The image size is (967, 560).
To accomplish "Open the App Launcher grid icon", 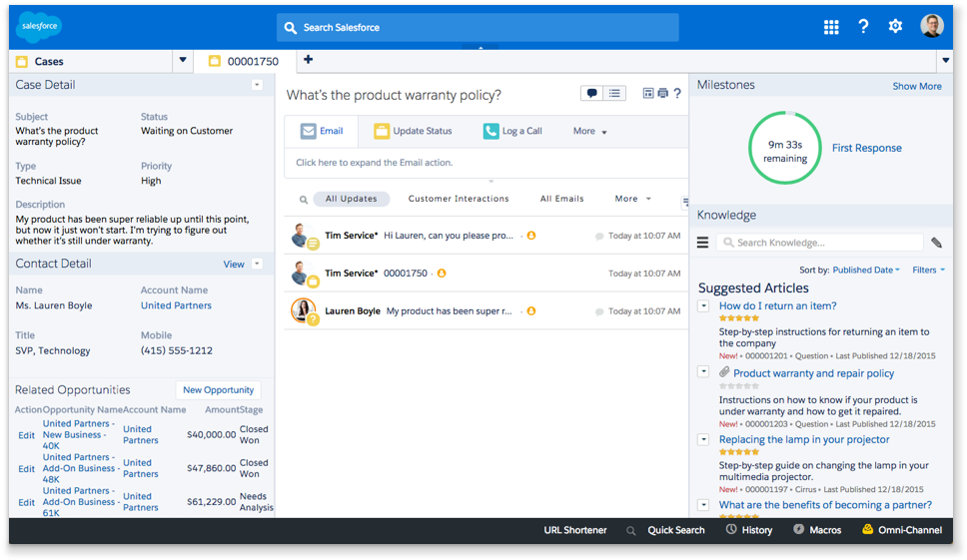I will click(831, 27).
